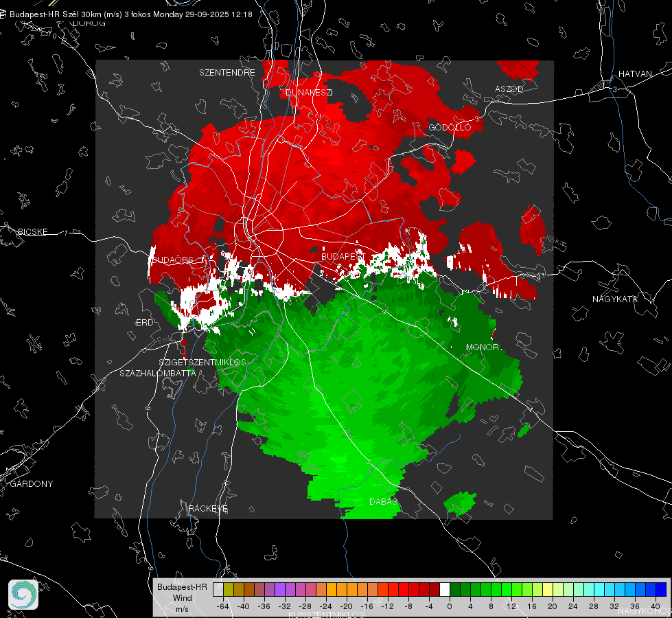Click the DABAS map label
Screen dimensions: 672x618
383,501
